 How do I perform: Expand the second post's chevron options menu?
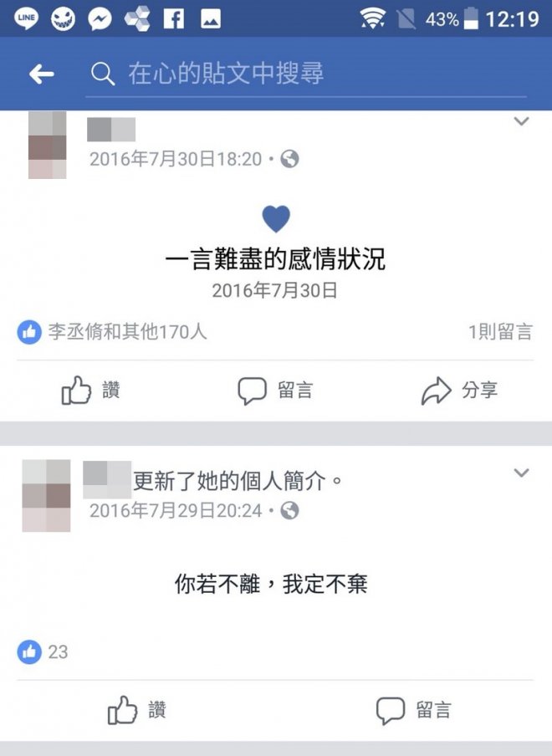tap(521, 472)
